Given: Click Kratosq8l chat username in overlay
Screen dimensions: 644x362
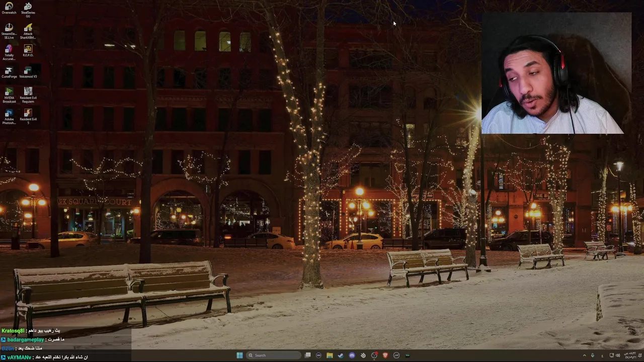Looking at the screenshot, I should coord(13,330).
